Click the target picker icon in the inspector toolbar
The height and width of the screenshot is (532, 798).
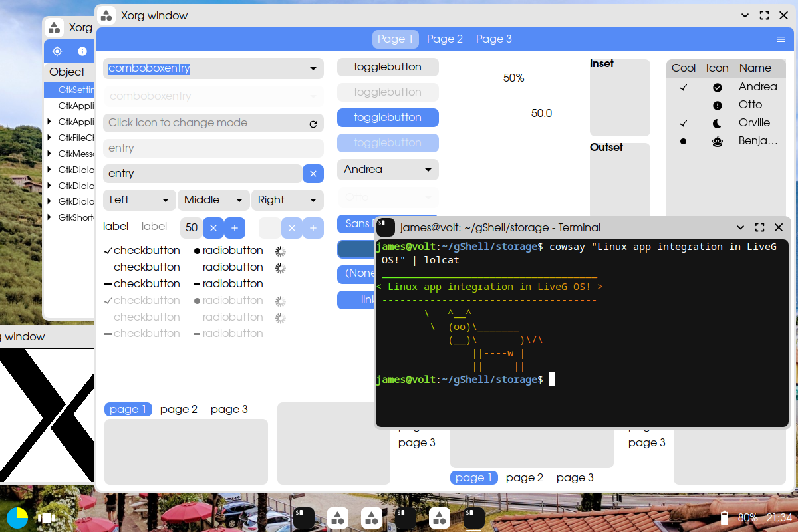tap(57, 51)
